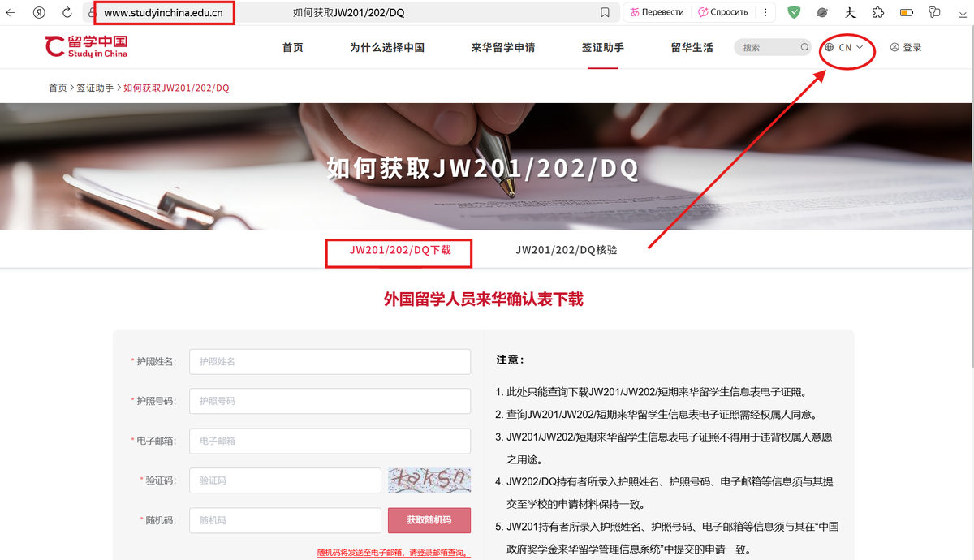The height and width of the screenshot is (560, 974).
Task: Click the 如何获取JW201/202/DQ banner title
Action: (483, 169)
